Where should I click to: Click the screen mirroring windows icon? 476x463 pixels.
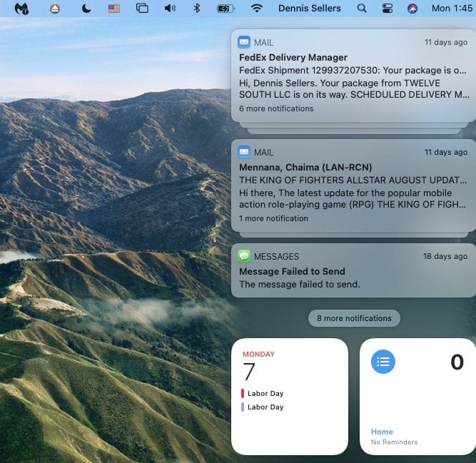point(142,9)
